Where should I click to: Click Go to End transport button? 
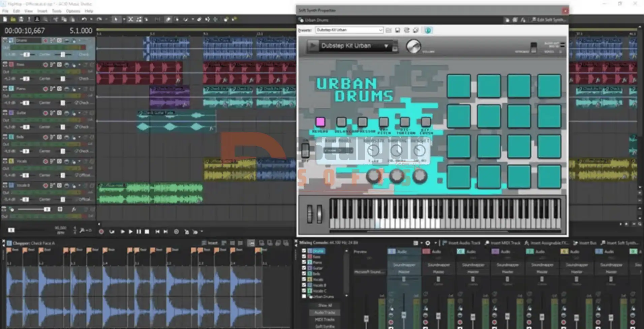165,232
